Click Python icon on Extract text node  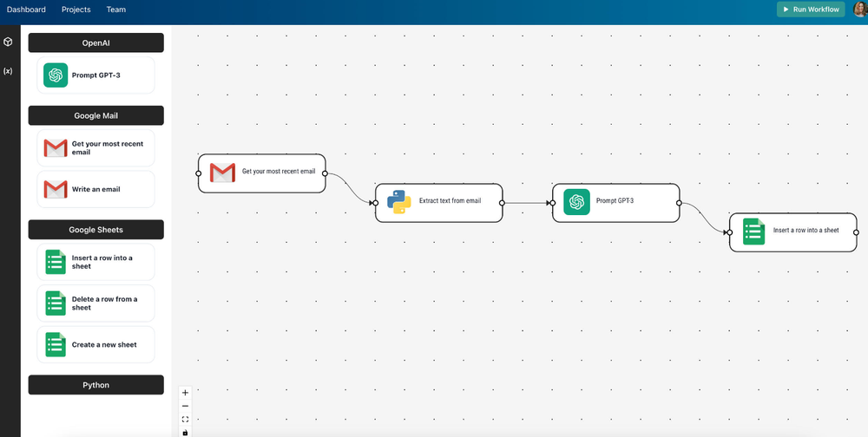point(399,202)
